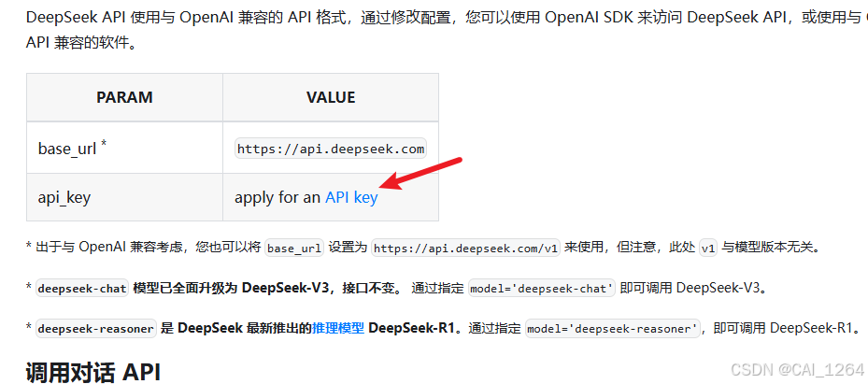Viewport: 868px width, 384px height.
Task: Click the PARAM column header
Action: pyautogui.click(x=124, y=97)
